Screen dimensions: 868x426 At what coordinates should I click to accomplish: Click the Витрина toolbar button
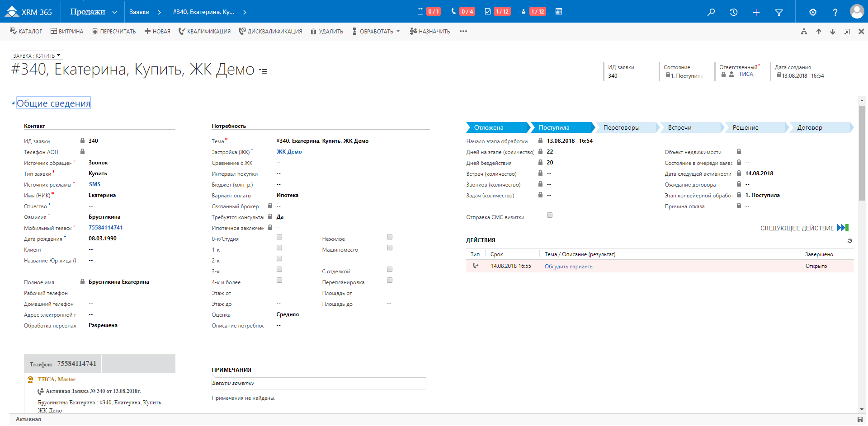pyautogui.click(x=67, y=31)
